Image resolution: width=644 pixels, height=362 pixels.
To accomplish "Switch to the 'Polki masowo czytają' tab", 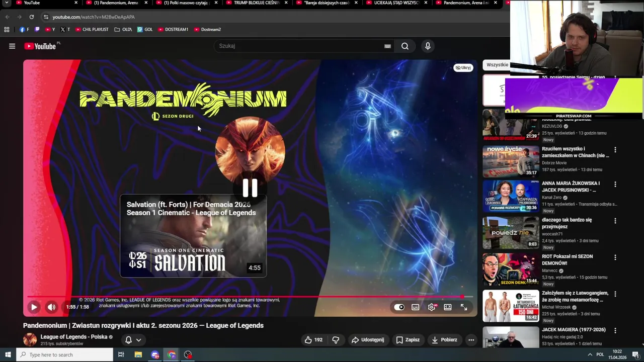I will click(186, 3).
